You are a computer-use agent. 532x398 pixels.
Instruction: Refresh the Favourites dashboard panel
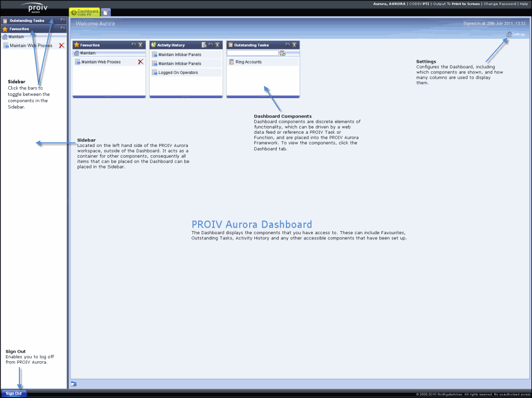click(134, 45)
